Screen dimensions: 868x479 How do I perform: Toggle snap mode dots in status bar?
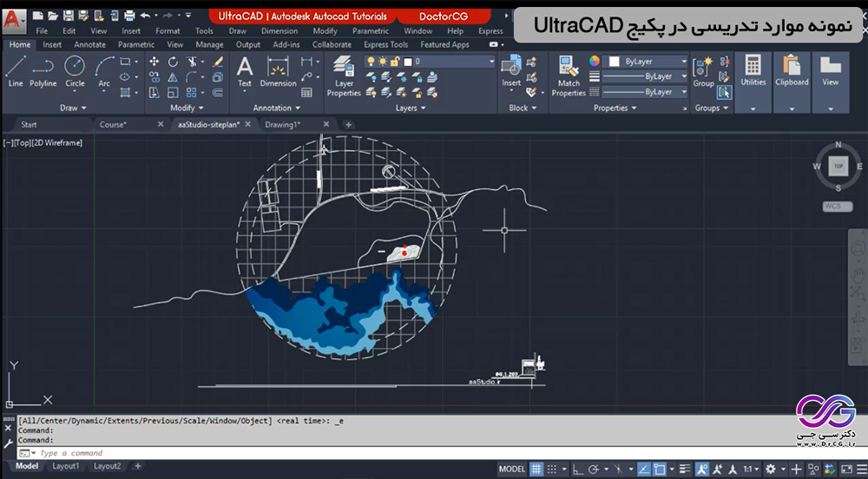pos(552,469)
